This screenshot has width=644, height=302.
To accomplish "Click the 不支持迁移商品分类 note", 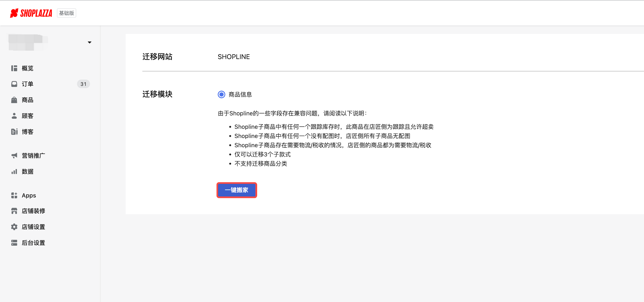I will coord(261,164).
